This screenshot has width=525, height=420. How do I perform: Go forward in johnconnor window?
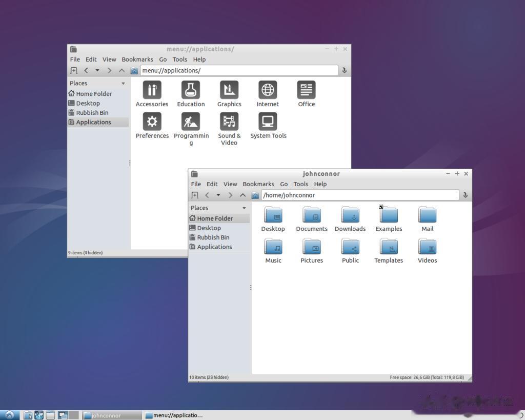(x=230, y=195)
